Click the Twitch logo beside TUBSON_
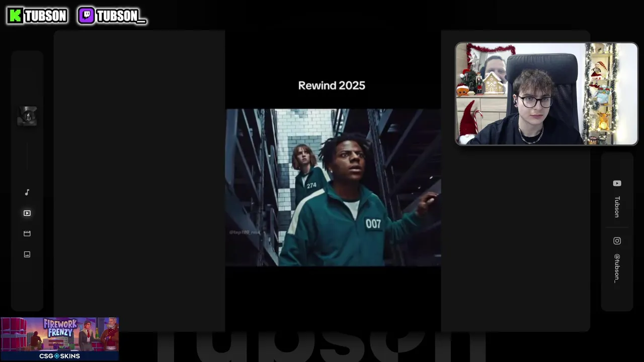Viewport: 644px width, 362px height. [x=87, y=16]
